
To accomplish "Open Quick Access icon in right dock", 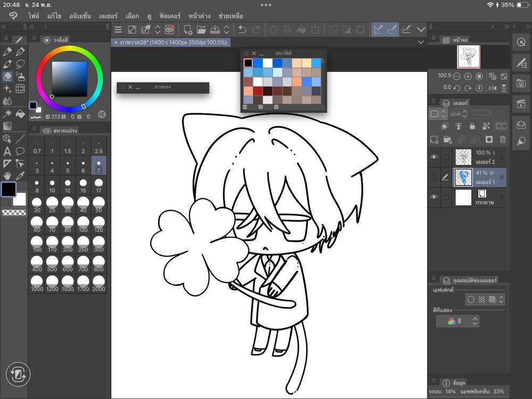I will pos(521,42).
